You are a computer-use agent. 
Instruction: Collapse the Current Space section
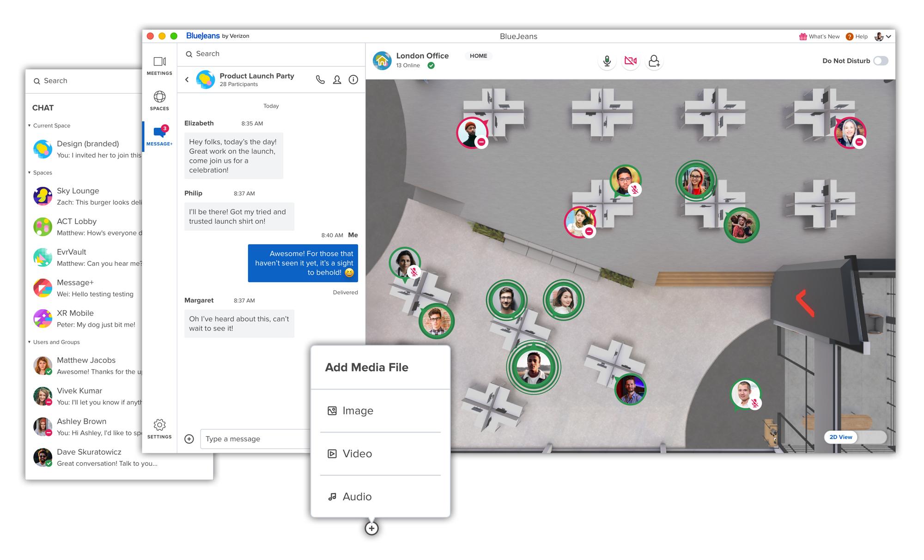(30, 126)
